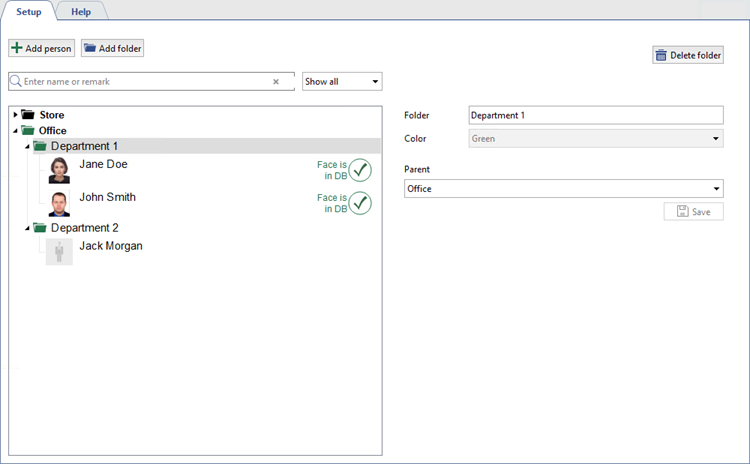Open the Color dropdown set to Green

pos(595,139)
